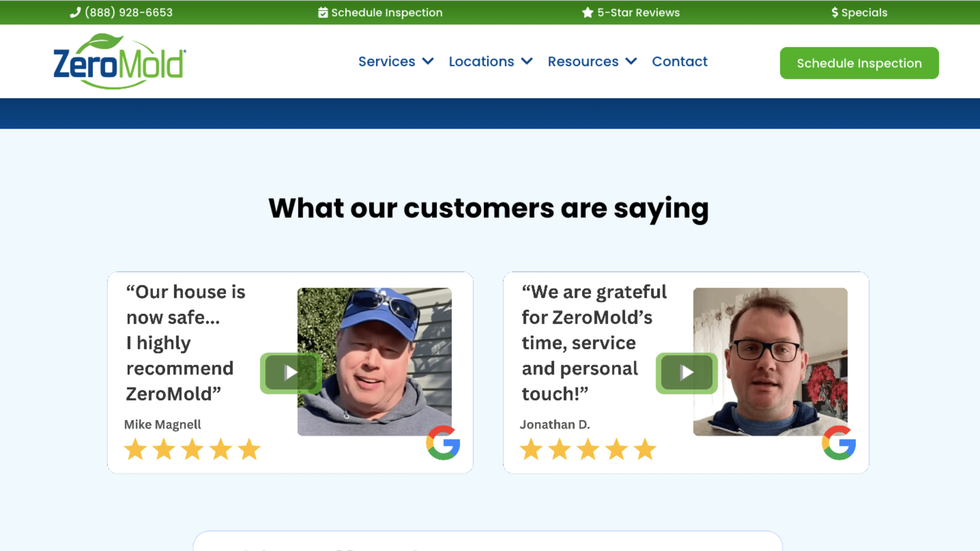The height and width of the screenshot is (551, 980).
Task: Open the ZeroMold logo home link
Action: 119,62
